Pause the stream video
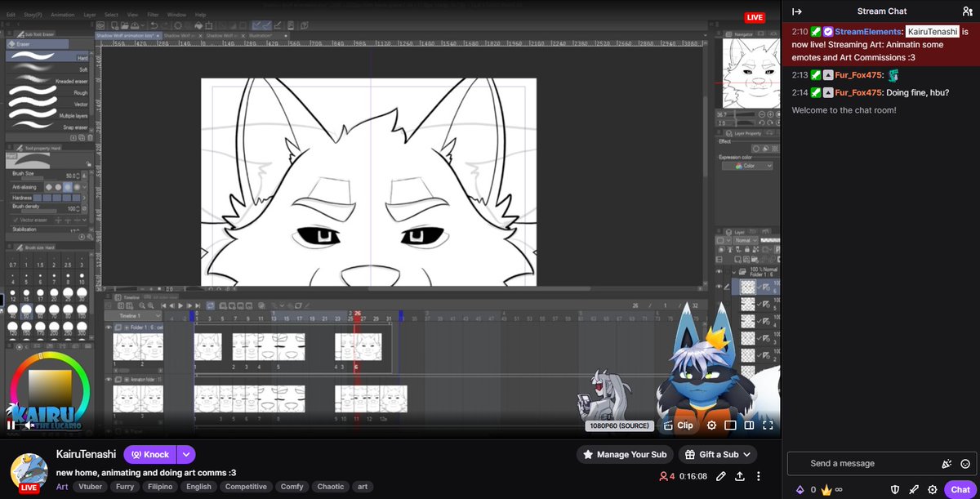 click(11, 425)
